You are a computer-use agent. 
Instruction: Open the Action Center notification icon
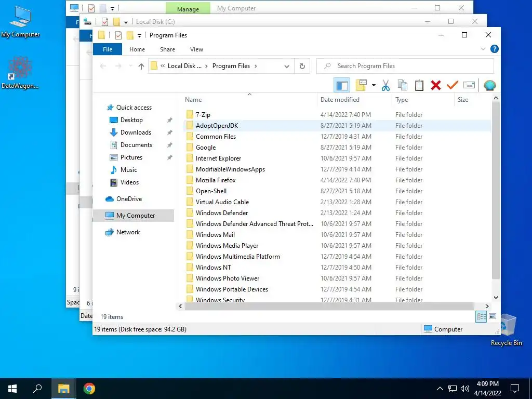coord(515,389)
